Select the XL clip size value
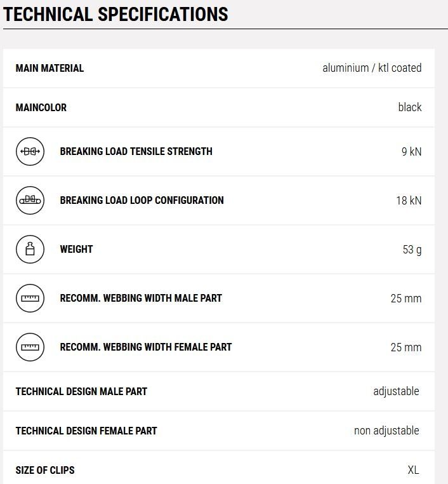448x484 pixels. tap(413, 471)
